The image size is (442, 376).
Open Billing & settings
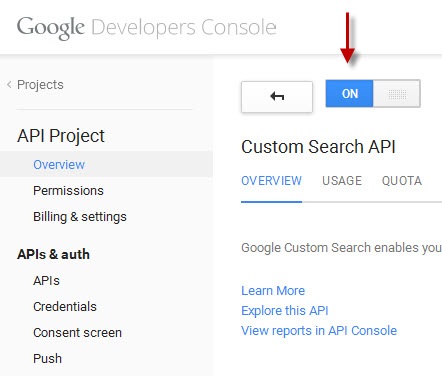(x=80, y=217)
